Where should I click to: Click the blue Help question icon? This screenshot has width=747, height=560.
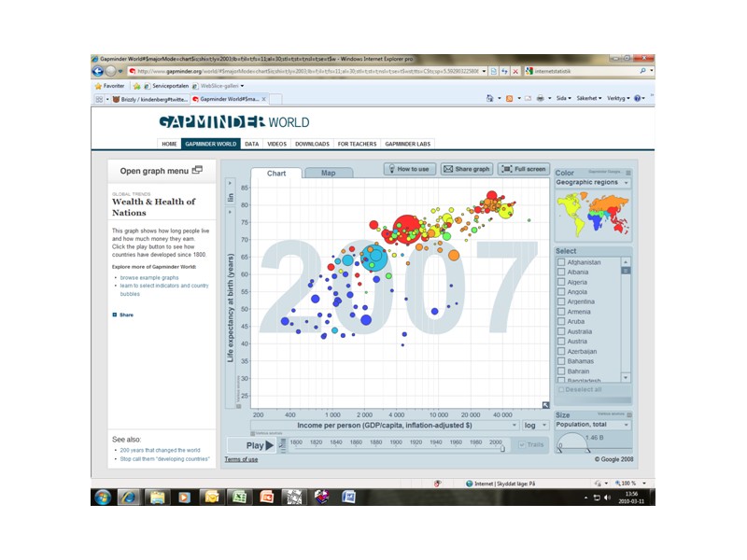click(x=637, y=98)
